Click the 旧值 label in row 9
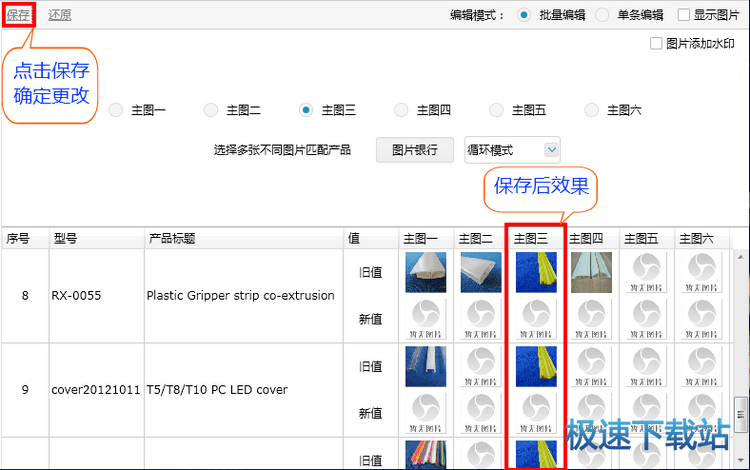Screen dimensions: 750x470 (x=371, y=367)
